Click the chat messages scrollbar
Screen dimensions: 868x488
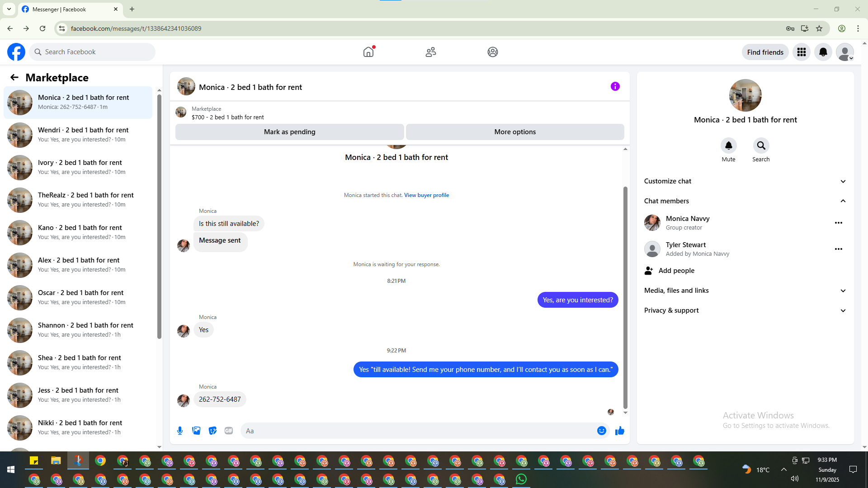[625, 297]
